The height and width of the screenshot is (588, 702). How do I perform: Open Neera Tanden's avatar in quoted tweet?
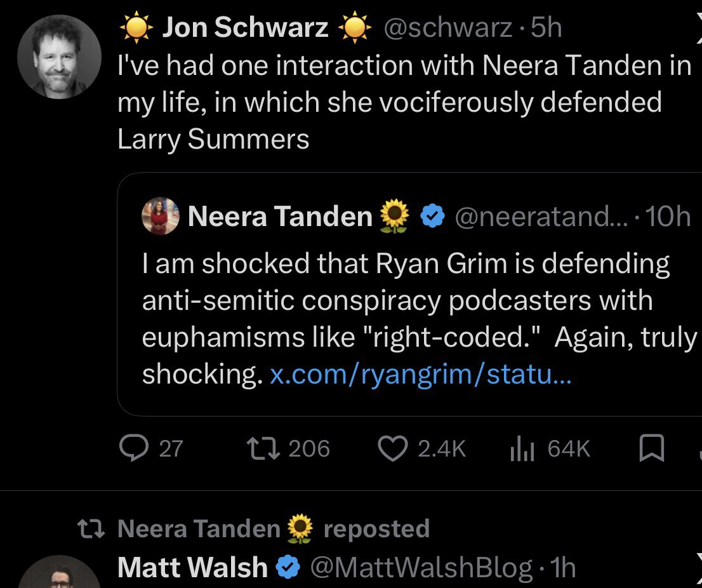161,216
